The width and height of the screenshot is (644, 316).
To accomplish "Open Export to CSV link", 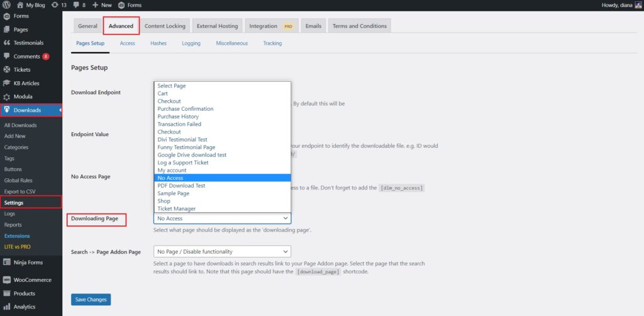I will (19, 191).
